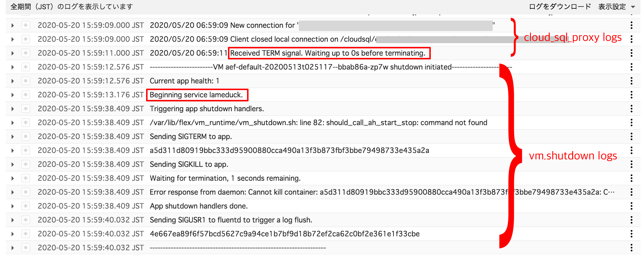
Task: Open overflow menu for the fluentd SIGUSR1 entry
Action: 632,220
